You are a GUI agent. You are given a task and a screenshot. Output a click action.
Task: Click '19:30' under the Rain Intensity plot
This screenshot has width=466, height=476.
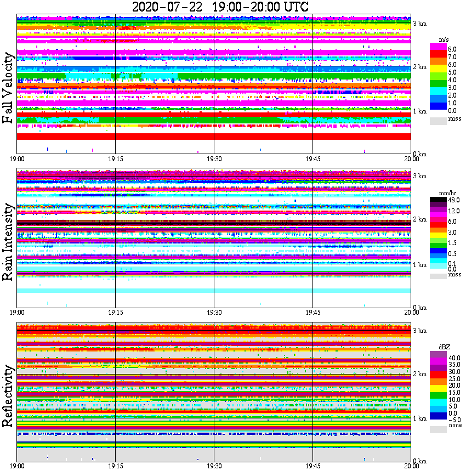pos(214,313)
